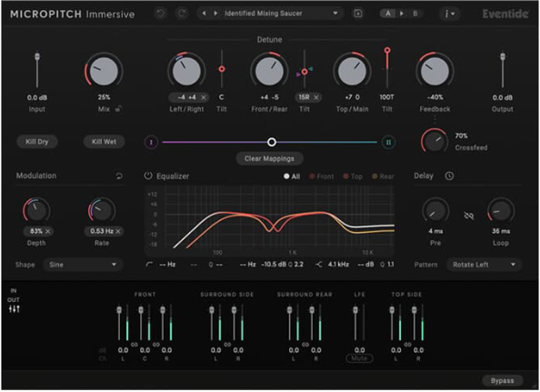Click the Bypass button
The image size is (540, 392).
pos(502,381)
